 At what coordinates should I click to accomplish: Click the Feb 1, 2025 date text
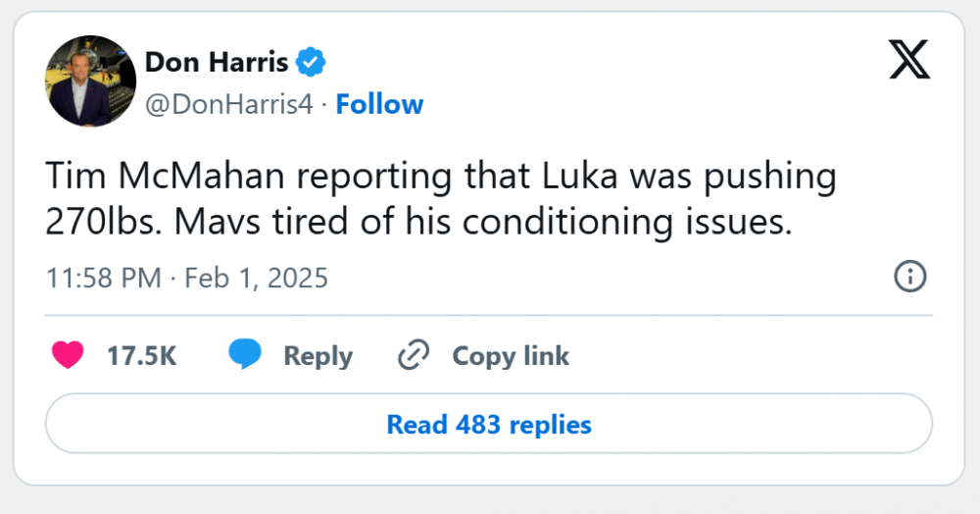[x=256, y=278]
